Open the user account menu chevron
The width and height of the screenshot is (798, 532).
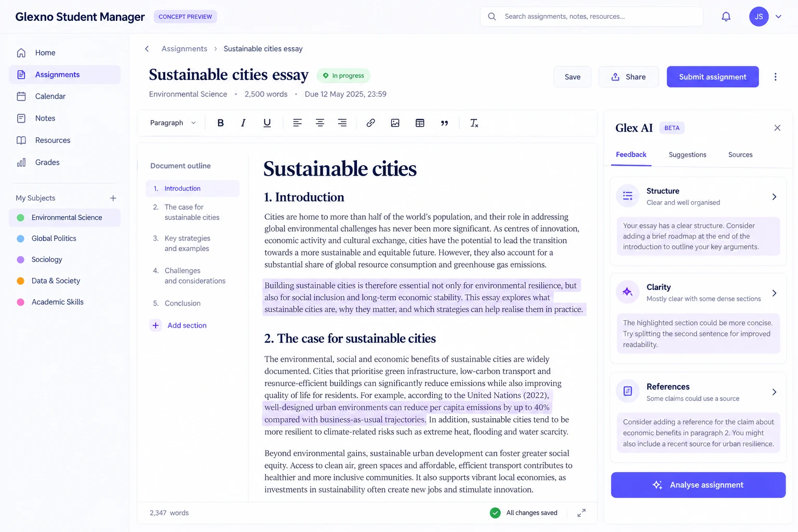[x=778, y=17]
